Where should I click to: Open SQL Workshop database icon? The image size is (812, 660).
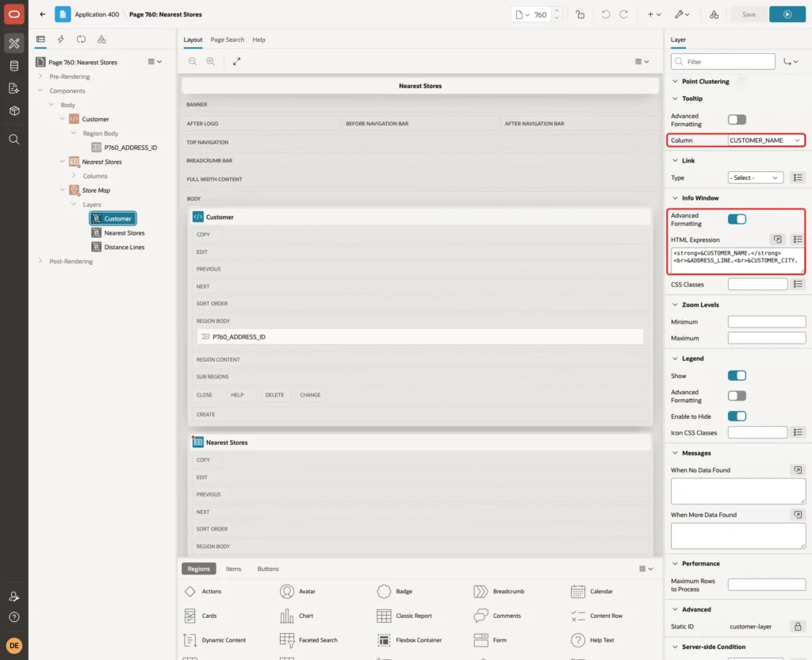point(14,66)
